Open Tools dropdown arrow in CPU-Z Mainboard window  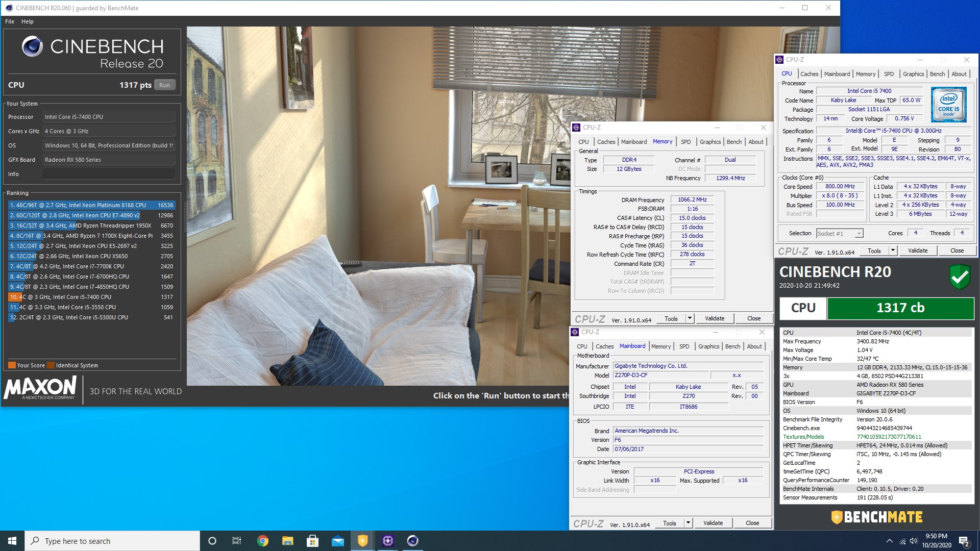tap(688, 523)
